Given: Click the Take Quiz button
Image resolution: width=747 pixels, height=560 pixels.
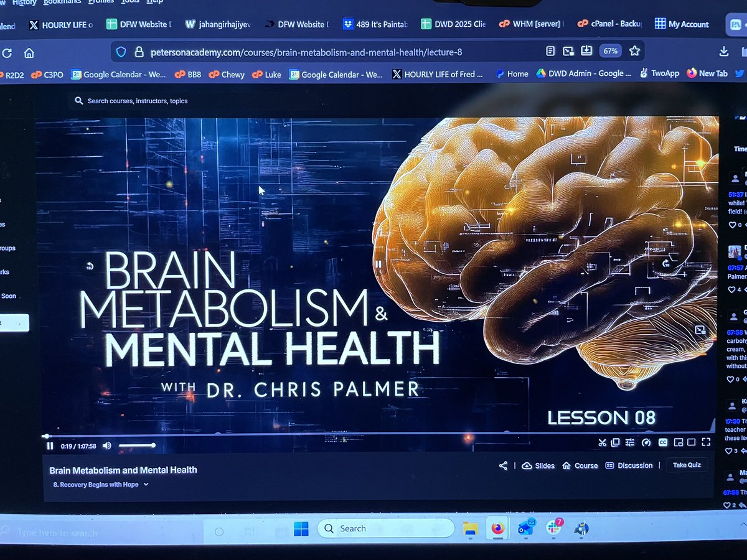Looking at the screenshot, I should tap(687, 465).
